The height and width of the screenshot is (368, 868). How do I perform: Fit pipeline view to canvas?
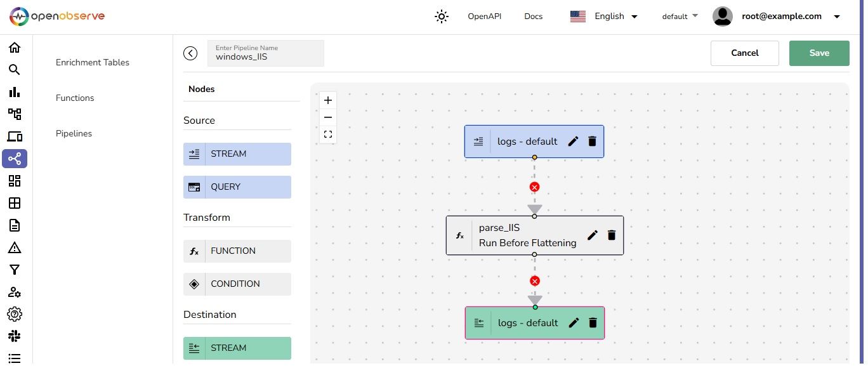328,135
